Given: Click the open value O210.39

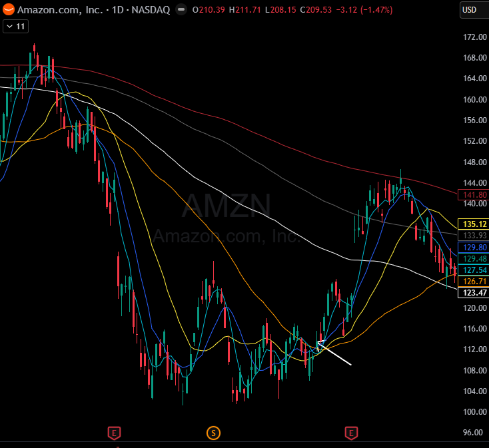Looking at the screenshot, I should [209, 10].
